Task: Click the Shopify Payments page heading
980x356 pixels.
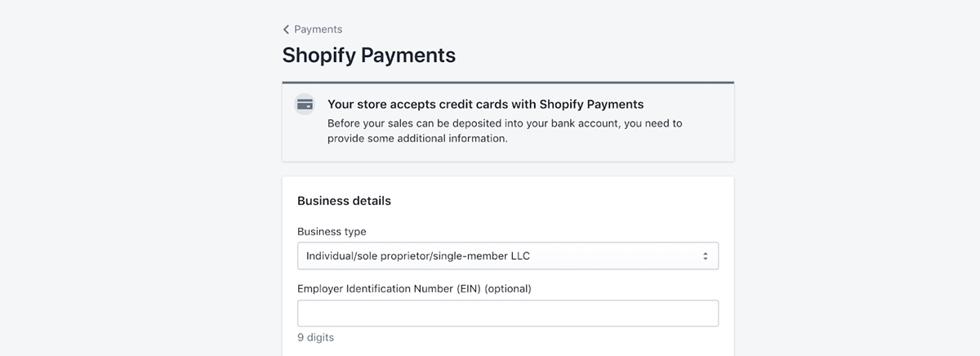Action: pyautogui.click(x=369, y=56)
